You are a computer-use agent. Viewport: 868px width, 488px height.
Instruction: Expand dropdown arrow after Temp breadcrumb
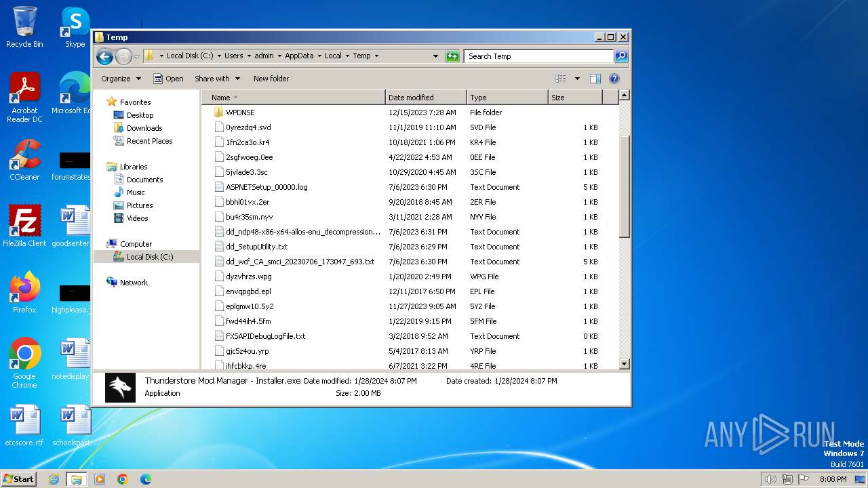(376, 56)
